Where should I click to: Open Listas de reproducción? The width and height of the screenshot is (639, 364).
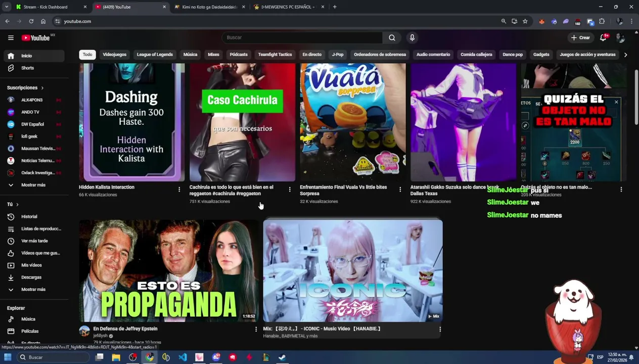click(33, 229)
